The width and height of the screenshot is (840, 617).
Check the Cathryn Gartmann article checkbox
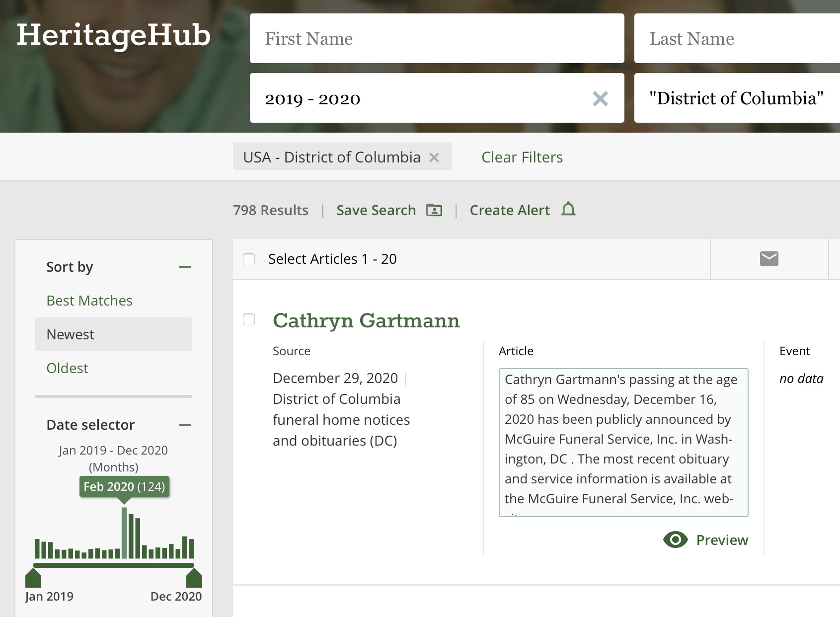pyautogui.click(x=249, y=319)
